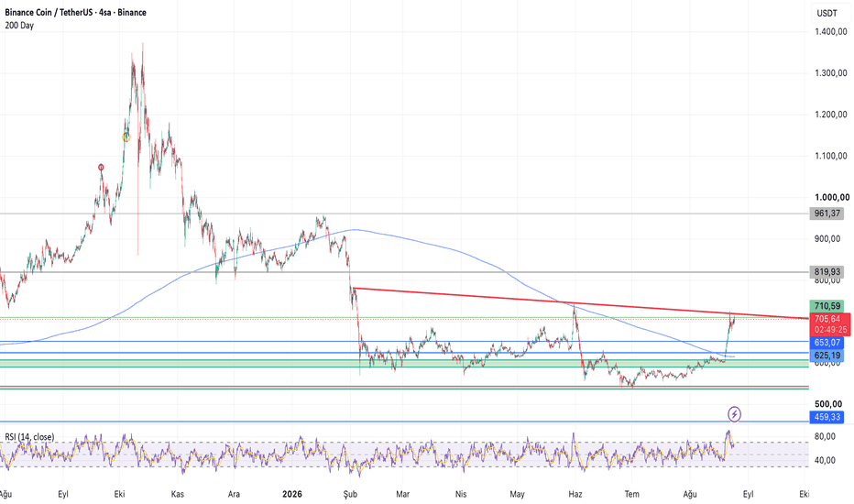
Task: Click the Binance Coin / TetherUS chart title
Action: click(76, 12)
